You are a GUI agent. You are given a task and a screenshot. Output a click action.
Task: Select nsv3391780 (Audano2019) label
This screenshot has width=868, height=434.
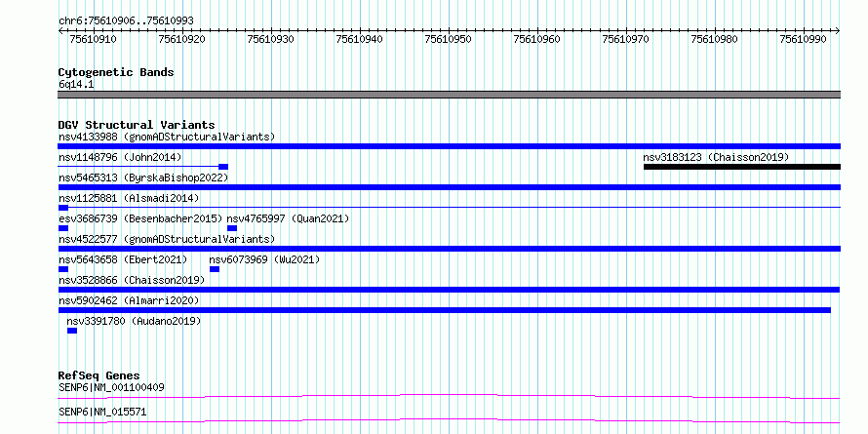click(x=134, y=321)
